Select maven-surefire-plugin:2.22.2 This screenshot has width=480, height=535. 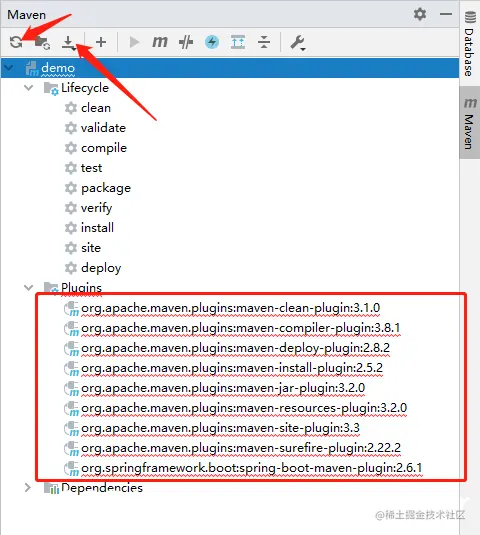pos(241,448)
